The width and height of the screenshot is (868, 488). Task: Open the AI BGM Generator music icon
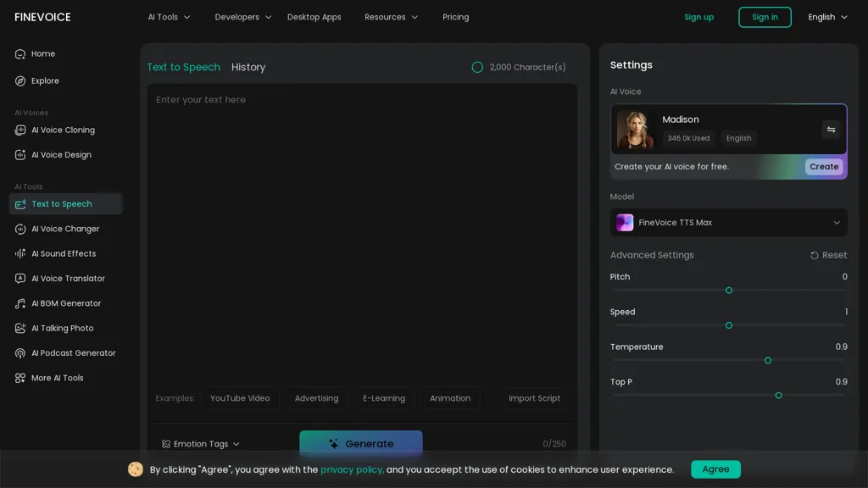tap(20, 303)
